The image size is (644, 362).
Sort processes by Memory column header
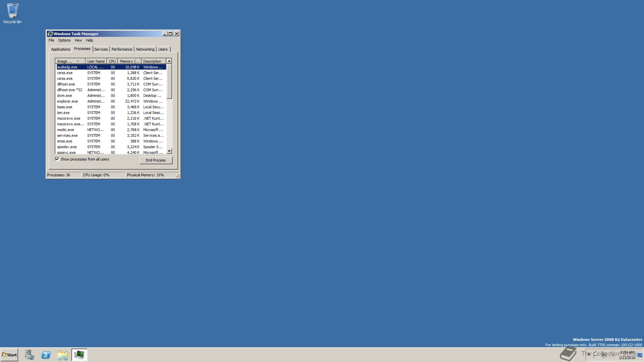[129, 61]
